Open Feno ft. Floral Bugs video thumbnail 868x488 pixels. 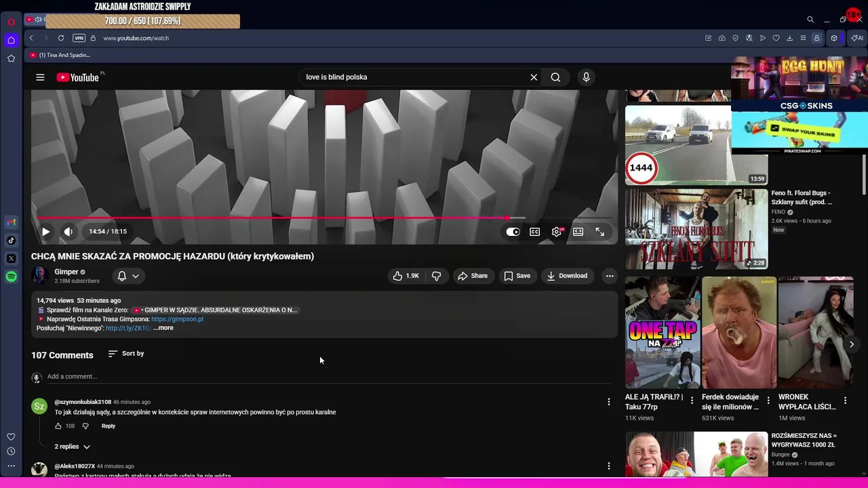tap(696, 229)
